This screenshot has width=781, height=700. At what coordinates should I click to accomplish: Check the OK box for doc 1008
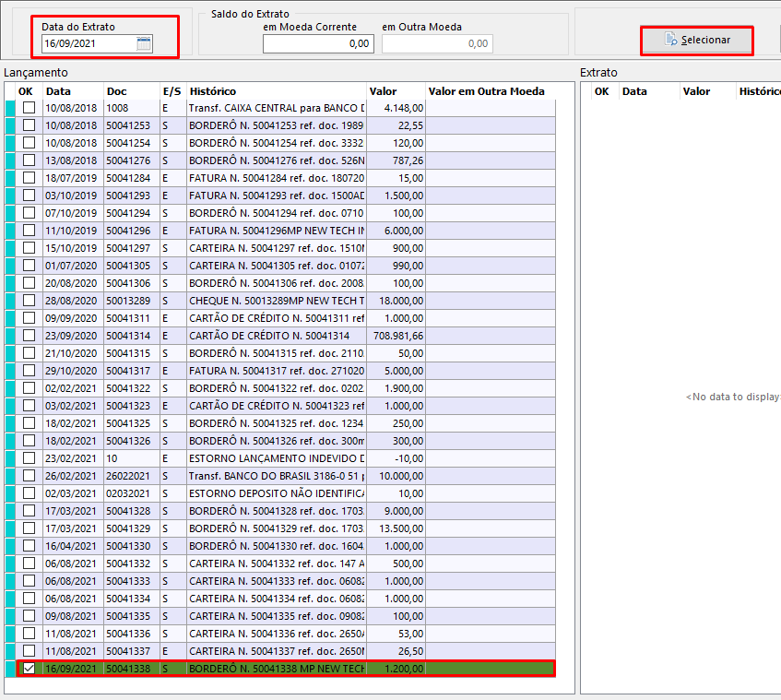click(x=29, y=108)
